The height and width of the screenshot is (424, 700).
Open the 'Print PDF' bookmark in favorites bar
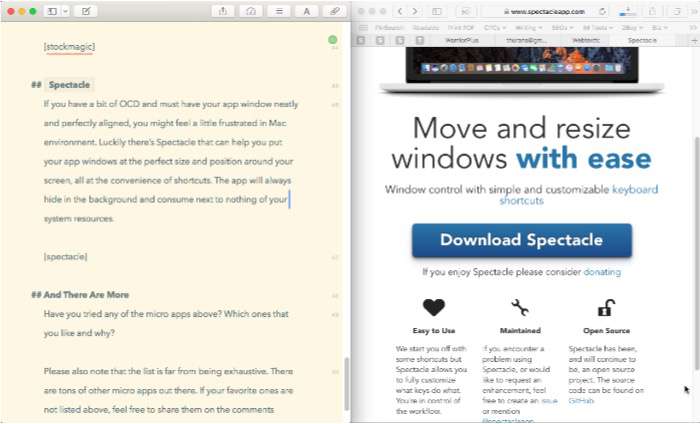pos(461,28)
